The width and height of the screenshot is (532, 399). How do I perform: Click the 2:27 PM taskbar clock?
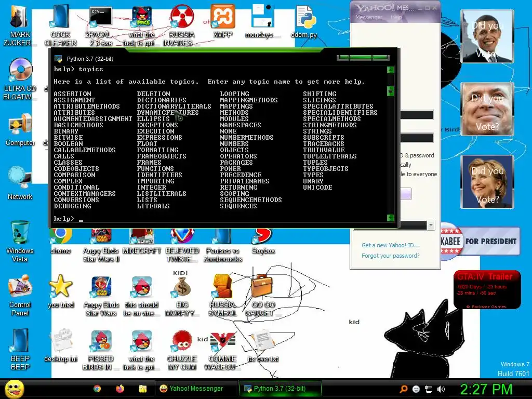[486, 389]
